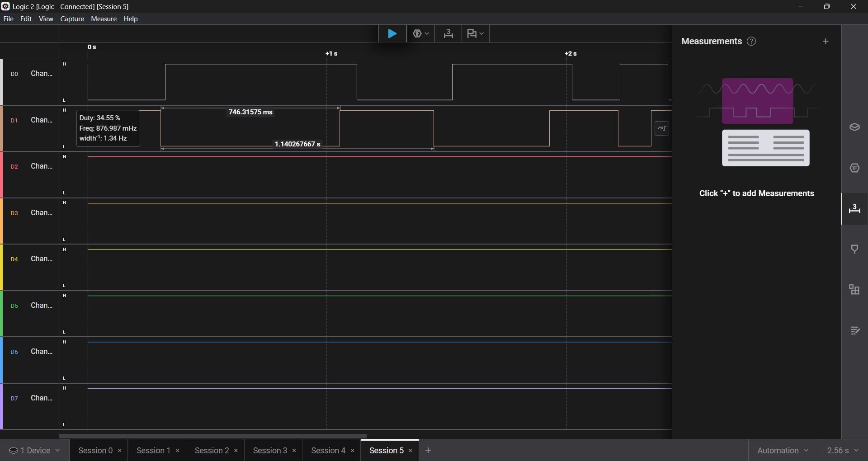Open the Automation dropdown
This screenshot has height=461, width=868.
click(x=783, y=451)
